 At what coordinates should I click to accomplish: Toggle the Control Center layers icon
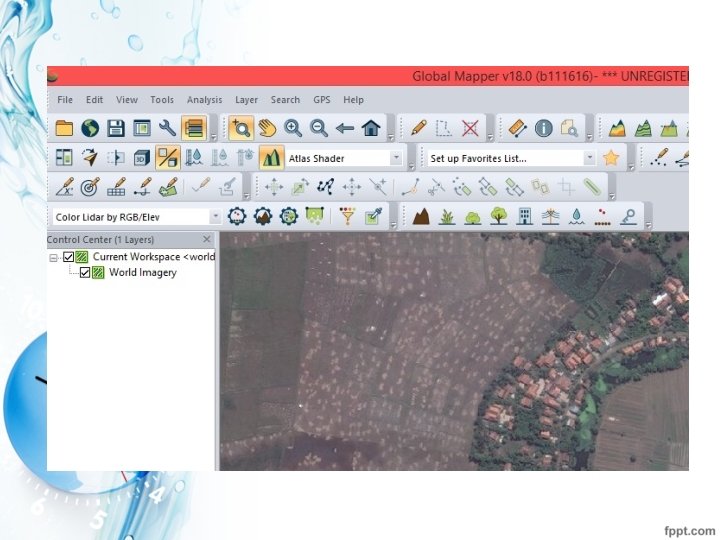click(194, 128)
